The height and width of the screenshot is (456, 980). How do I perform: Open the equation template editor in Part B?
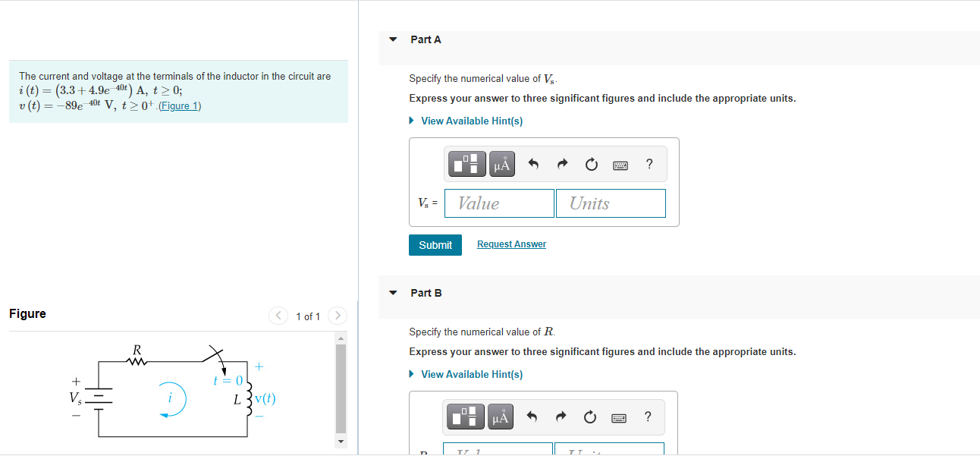coord(466,416)
